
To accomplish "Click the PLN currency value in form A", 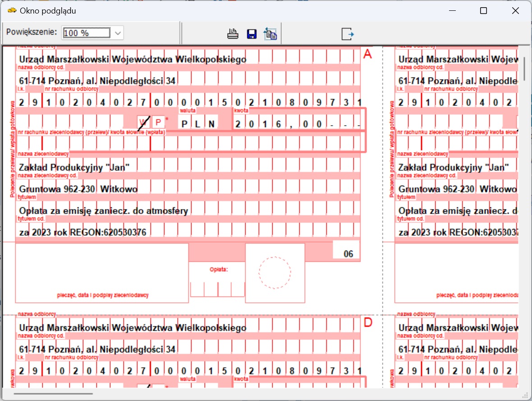I will (198, 124).
